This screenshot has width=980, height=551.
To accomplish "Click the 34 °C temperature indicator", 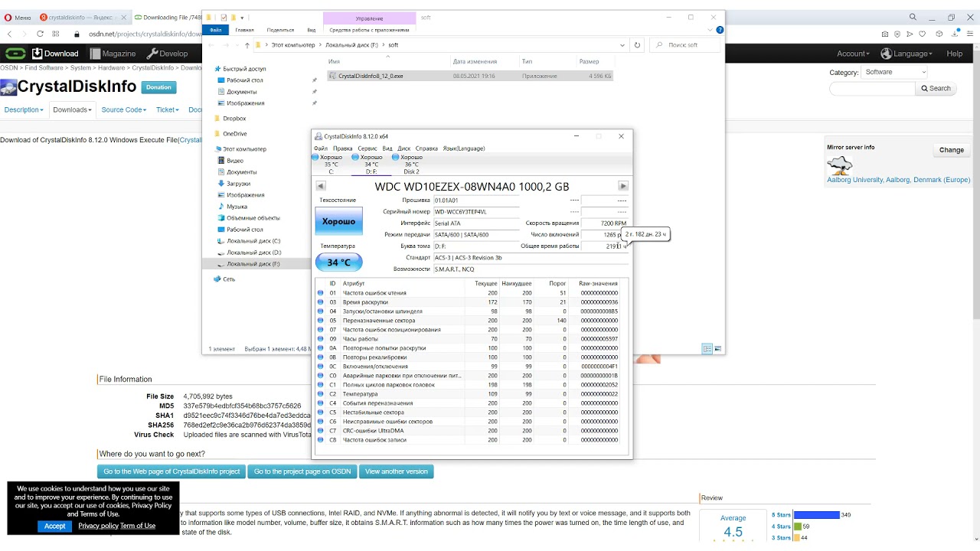I will coord(338,262).
